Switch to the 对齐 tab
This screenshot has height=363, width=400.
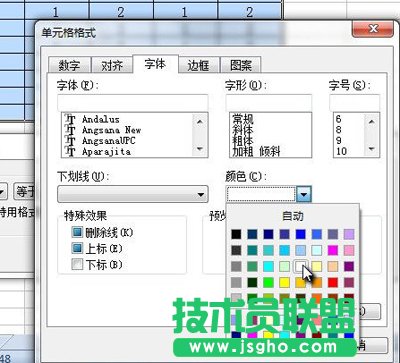[112, 65]
